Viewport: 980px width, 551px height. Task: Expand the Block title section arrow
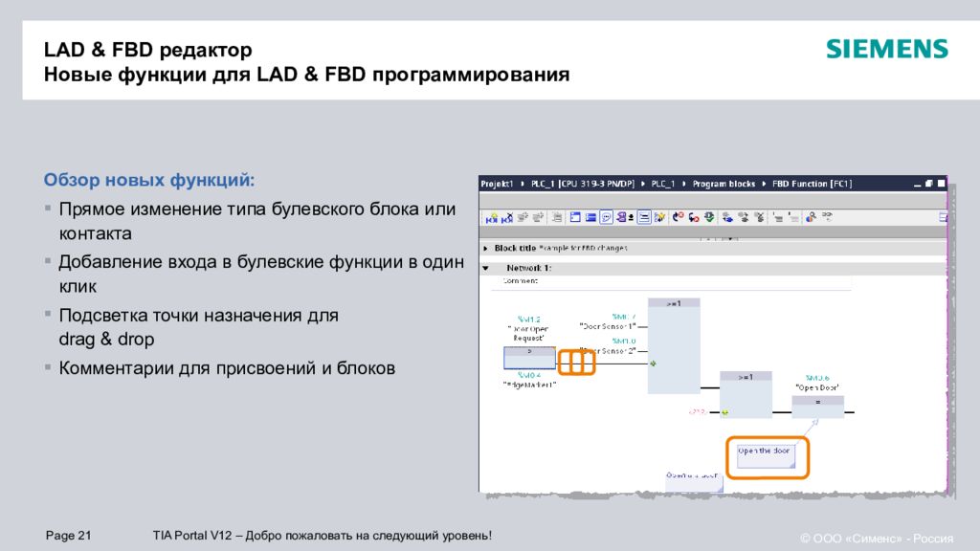485,248
